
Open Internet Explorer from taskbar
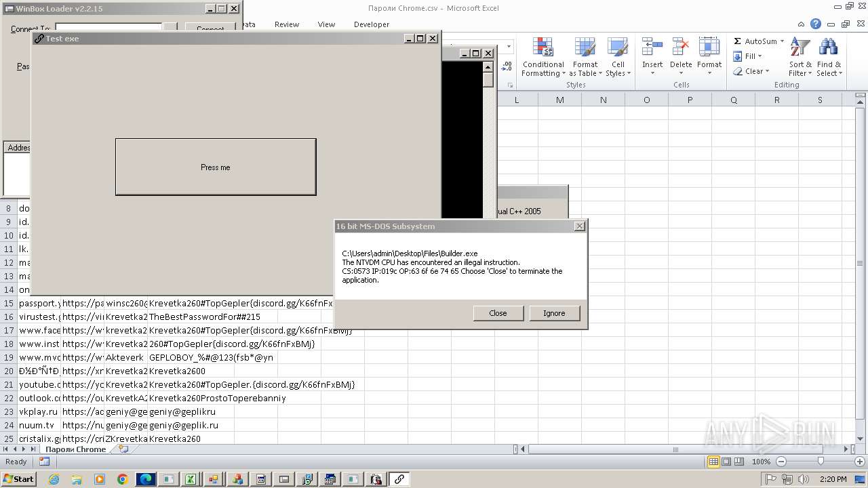[x=54, y=479]
